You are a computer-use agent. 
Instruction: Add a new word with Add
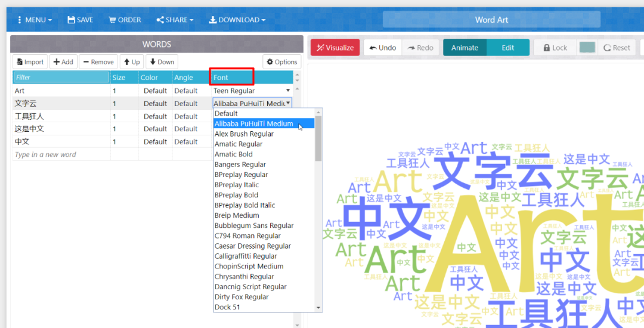(63, 62)
